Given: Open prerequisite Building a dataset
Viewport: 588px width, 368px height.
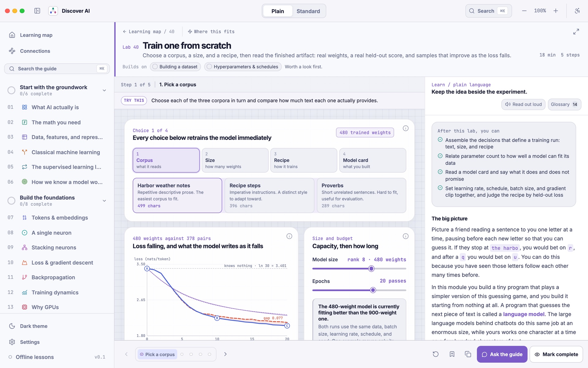Looking at the screenshot, I should pyautogui.click(x=175, y=67).
